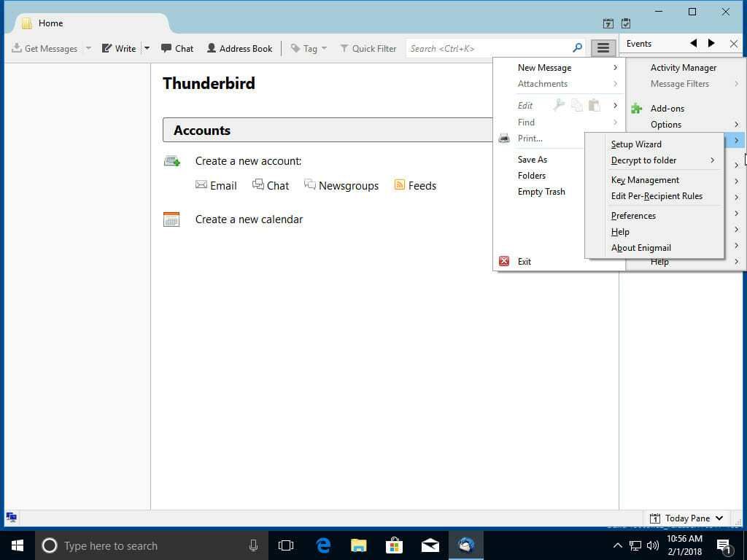This screenshot has width=747, height=560.
Task: Expand the Get Messages dropdown arrow
Action: click(88, 49)
